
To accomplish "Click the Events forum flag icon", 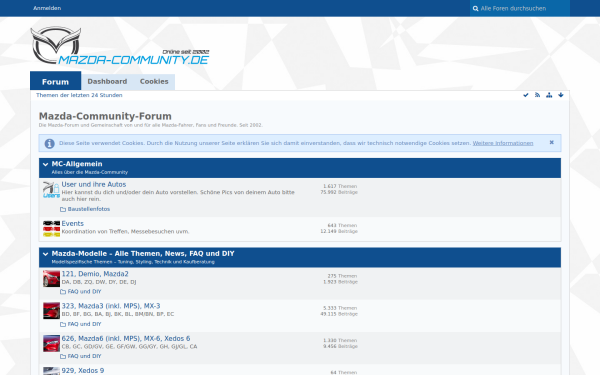I will click(x=51, y=228).
